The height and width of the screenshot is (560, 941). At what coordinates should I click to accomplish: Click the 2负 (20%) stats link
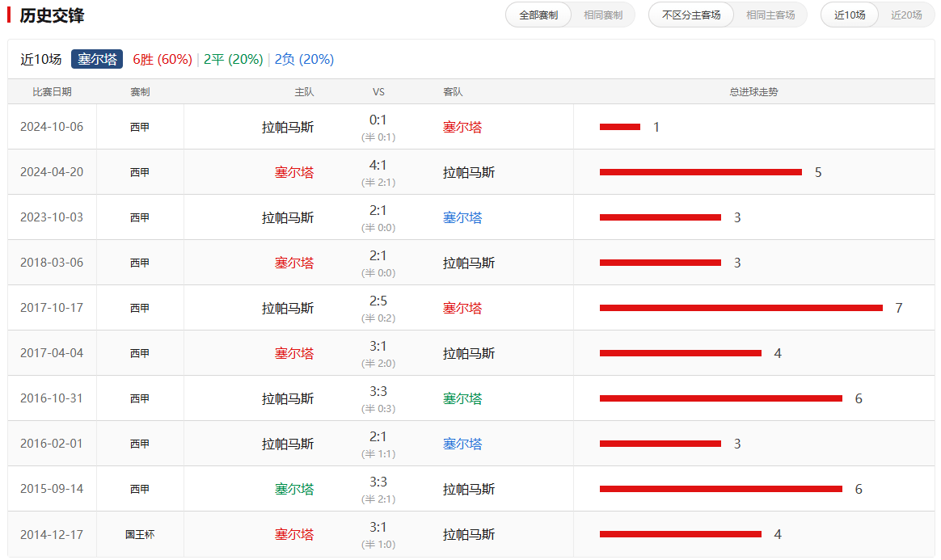[x=306, y=58]
